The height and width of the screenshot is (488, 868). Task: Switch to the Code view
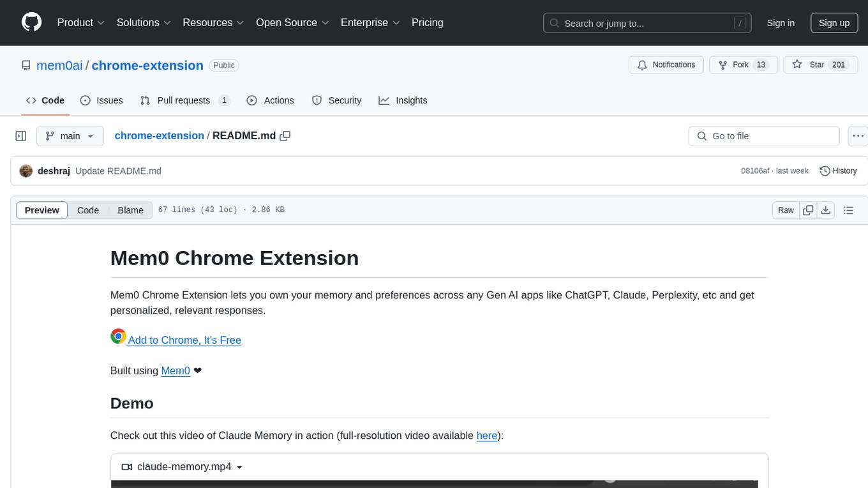(88, 210)
